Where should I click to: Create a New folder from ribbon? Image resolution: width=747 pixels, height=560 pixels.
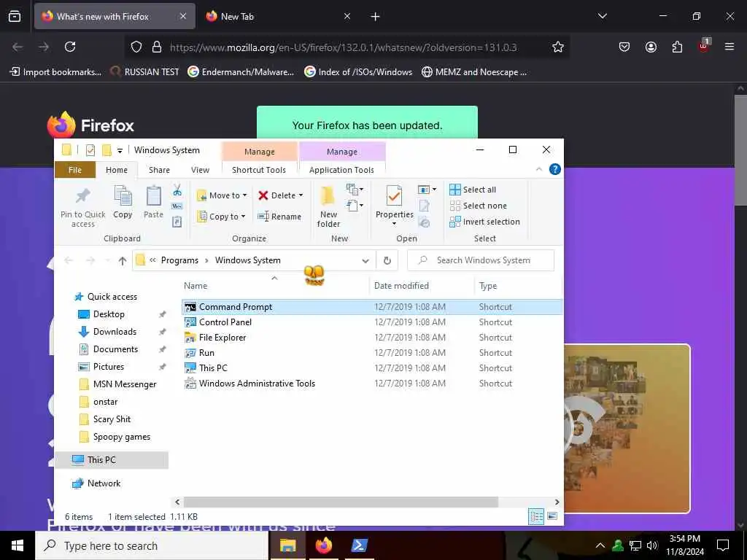(x=328, y=206)
